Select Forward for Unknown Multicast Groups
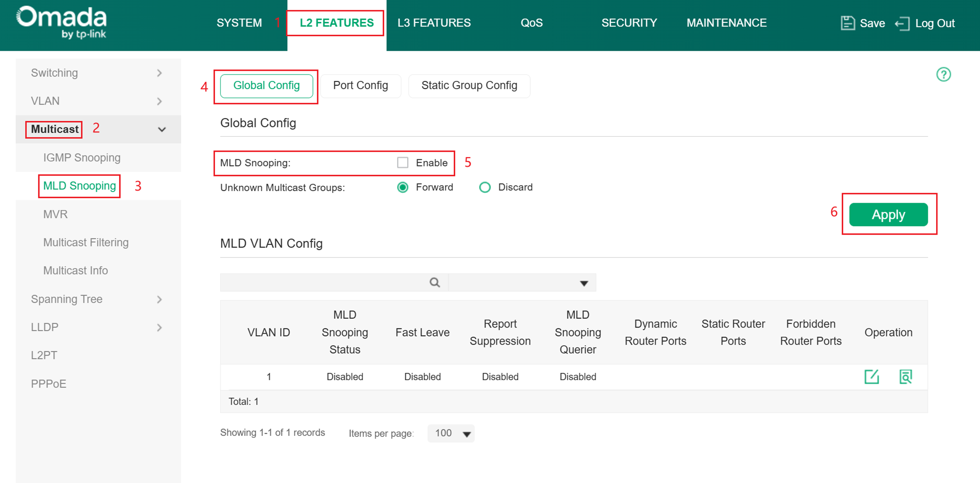Image resolution: width=980 pixels, height=483 pixels. tap(403, 187)
